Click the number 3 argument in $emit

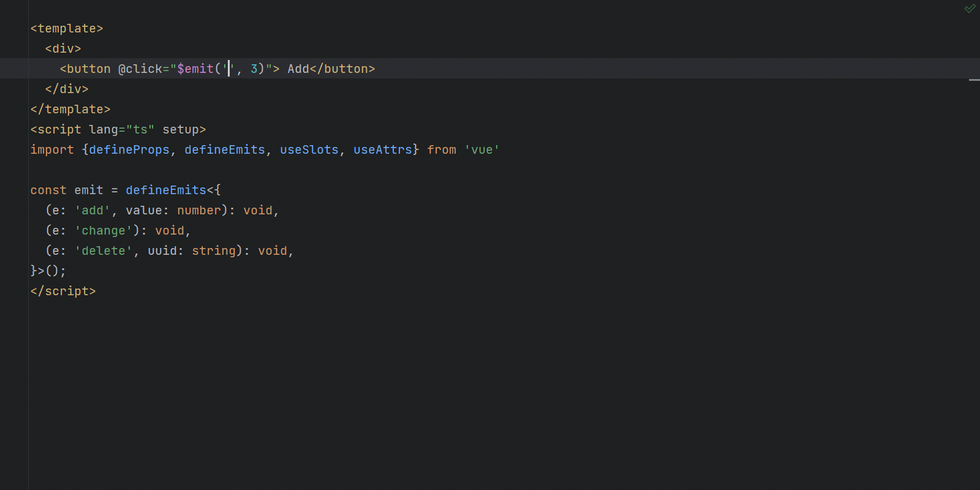[x=254, y=69]
